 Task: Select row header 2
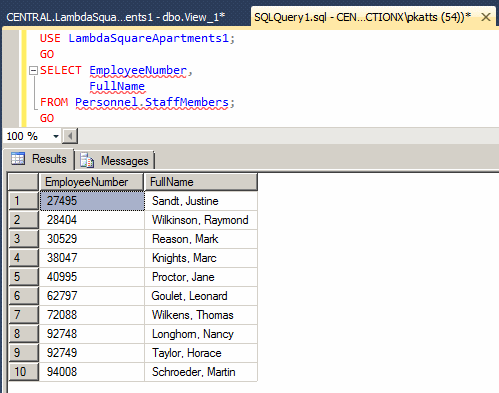pos(23,220)
